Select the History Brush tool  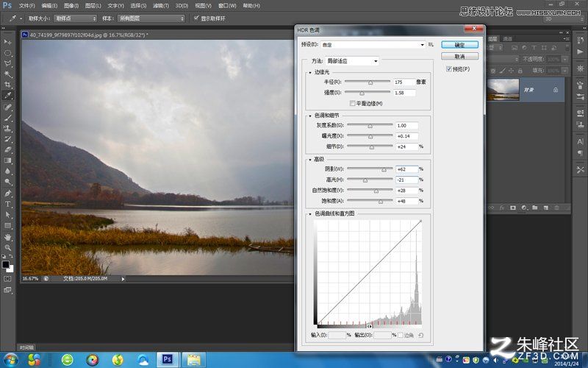click(7, 139)
